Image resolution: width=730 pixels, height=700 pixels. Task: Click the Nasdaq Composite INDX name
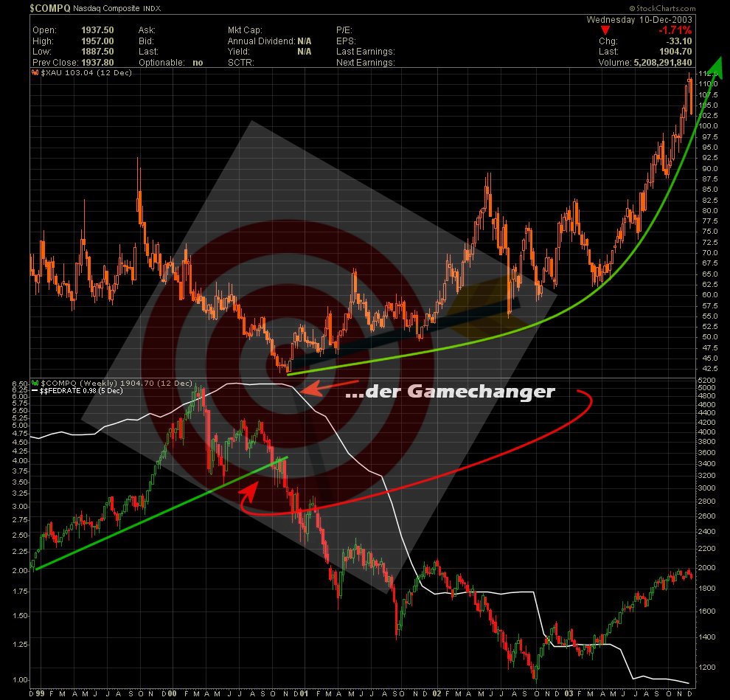[x=117, y=8]
